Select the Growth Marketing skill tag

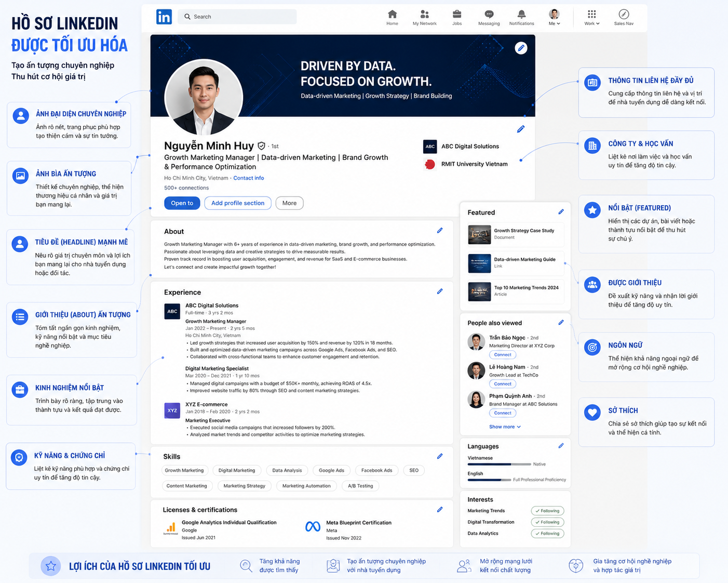pos(184,470)
